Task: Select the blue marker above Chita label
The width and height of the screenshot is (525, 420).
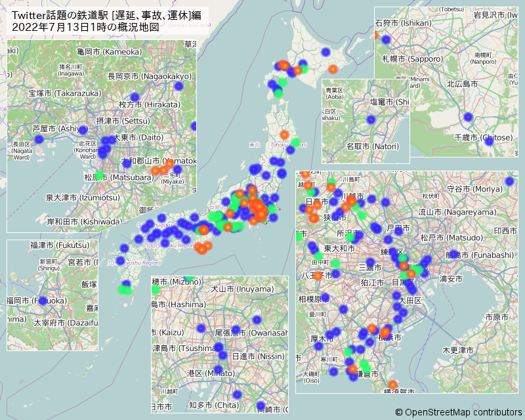Action: coord(237,394)
